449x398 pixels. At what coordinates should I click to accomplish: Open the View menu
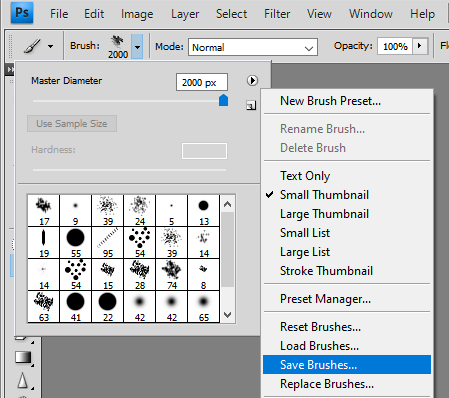[319, 14]
